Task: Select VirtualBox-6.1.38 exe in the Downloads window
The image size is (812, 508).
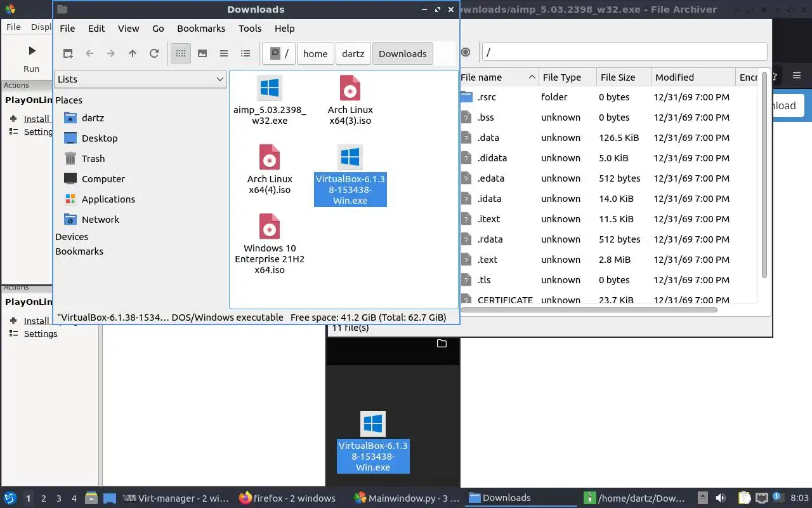Action: click(350, 175)
